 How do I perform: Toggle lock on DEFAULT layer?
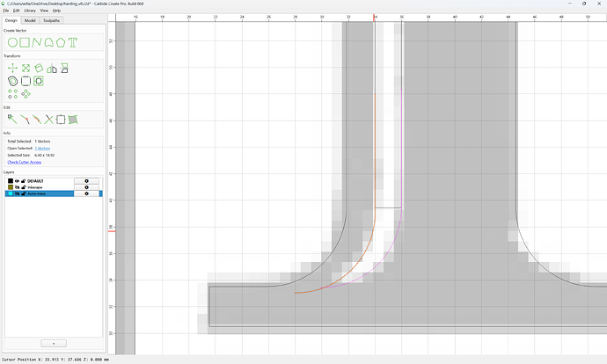[23, 181]
